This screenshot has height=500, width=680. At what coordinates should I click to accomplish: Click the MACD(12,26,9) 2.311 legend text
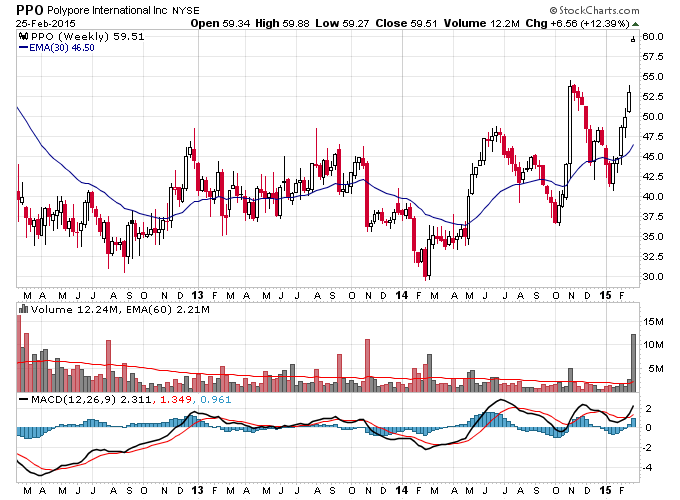click(x=91, y=399)
